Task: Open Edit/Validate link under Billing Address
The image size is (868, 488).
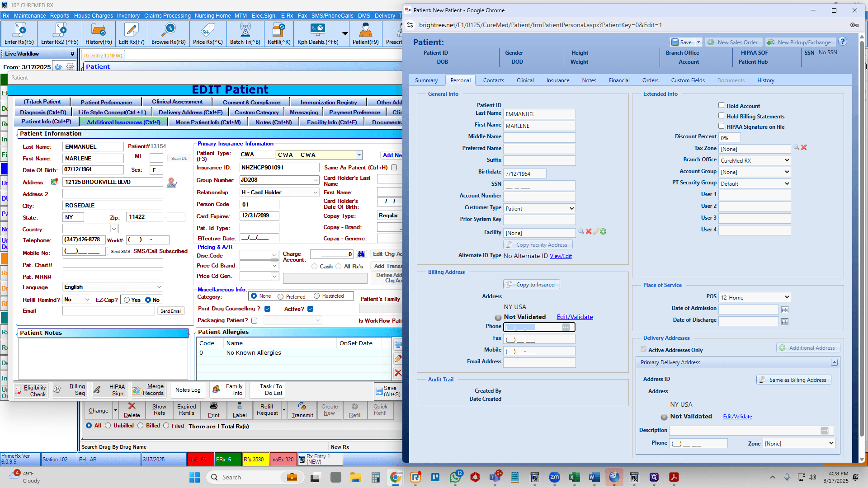Action: point(575,317)
